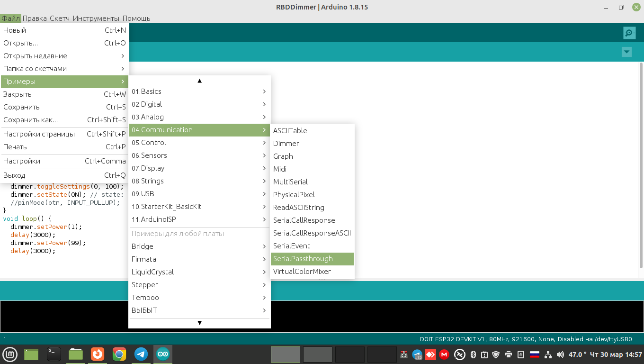
Task: Open the volume speaker tray icon
Action: pyautogui.click(x=561, y=354)
